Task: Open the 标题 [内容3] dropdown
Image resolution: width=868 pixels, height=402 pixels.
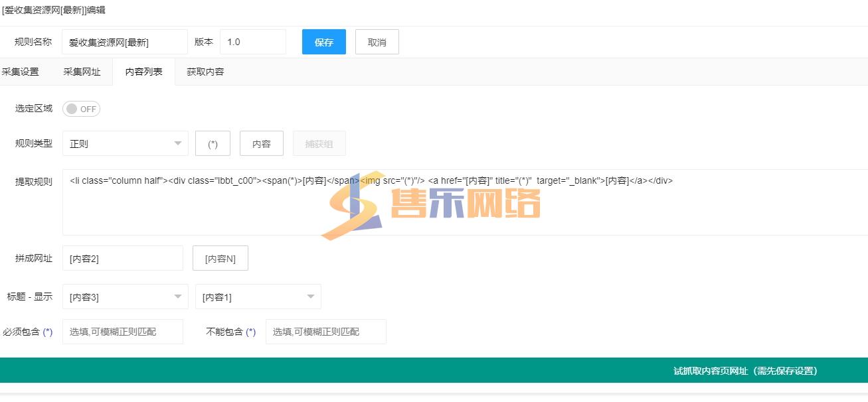Action: [126, 297]
